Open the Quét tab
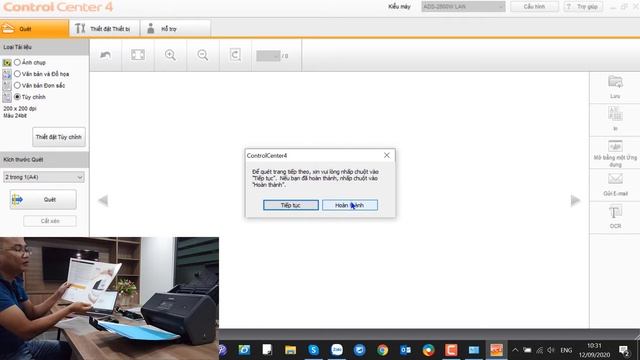640x360 pixels. (x=34, y=29)
